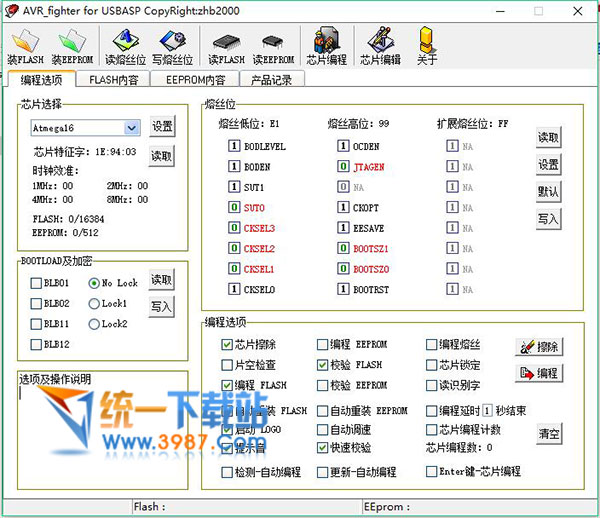This screenshot has height=518, width=600.
Task: Uncheck the 校验 FLASH verify option
Action: pos(323,365)
